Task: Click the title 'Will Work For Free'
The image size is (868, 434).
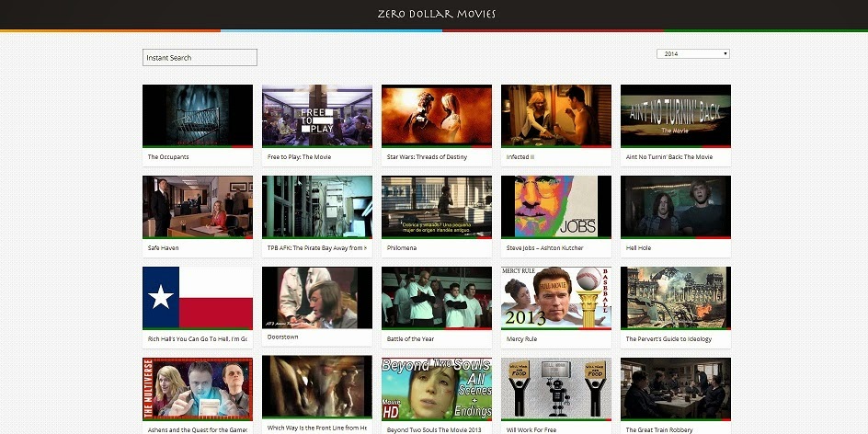Action: (x=531, y=429)
